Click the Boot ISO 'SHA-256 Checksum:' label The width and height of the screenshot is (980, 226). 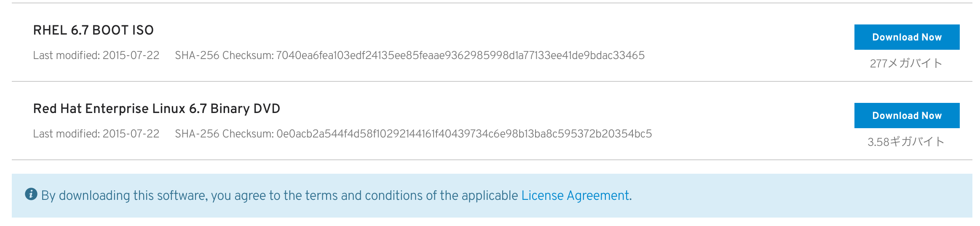pyautogui.click(x=225, y=55)
